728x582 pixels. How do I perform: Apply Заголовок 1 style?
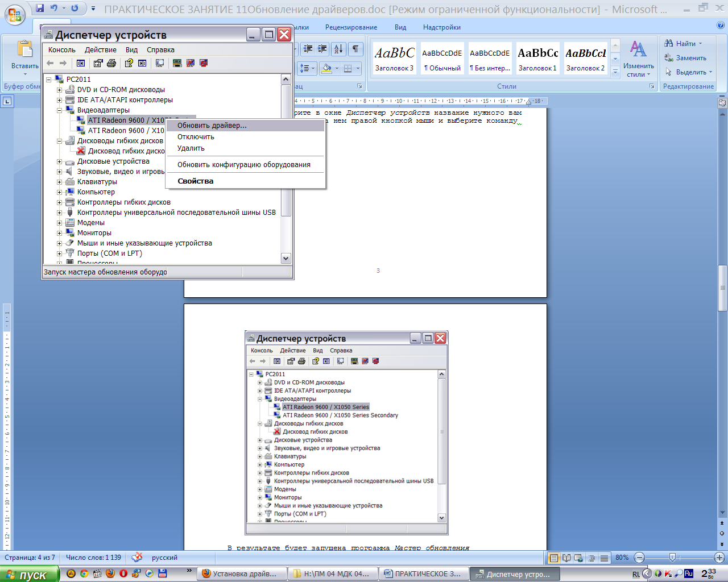tap(537, 59)
